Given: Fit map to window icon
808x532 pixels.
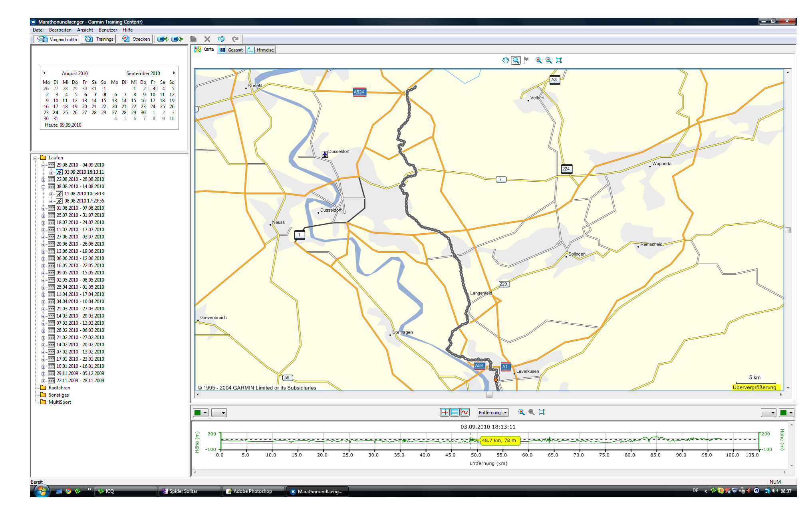Looking at the screenshot, I should point(559,60).
